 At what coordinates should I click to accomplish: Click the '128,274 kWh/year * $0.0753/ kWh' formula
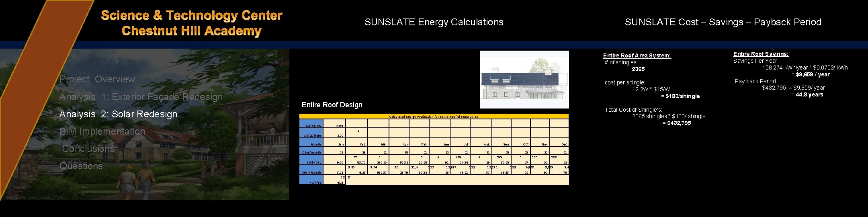(805, 68)
